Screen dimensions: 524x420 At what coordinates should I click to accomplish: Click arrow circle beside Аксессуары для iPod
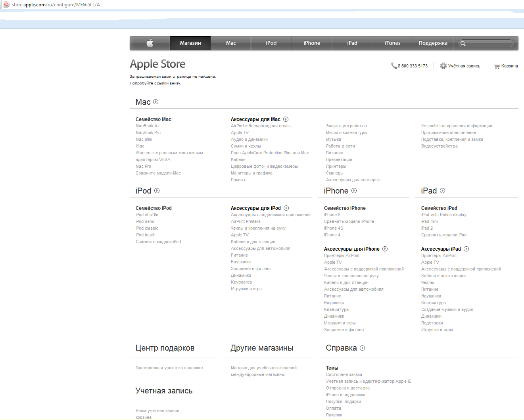pyautogui.click(x=286, y=208)
